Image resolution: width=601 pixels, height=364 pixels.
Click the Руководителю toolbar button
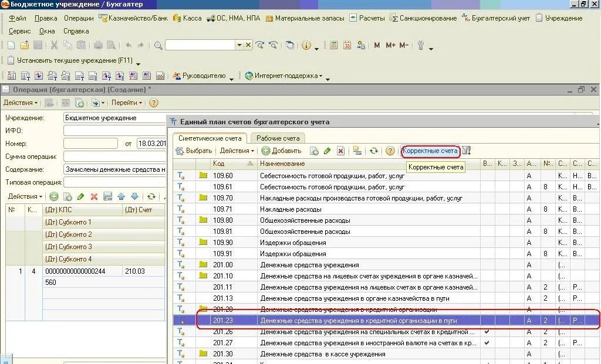[200, 76]
